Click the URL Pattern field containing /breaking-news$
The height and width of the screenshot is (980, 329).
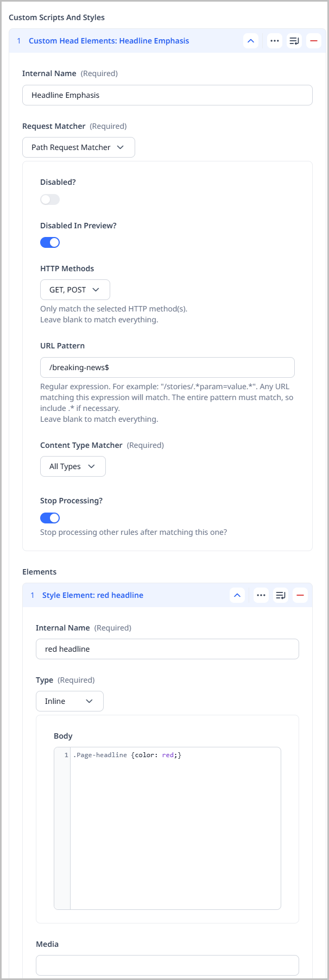[x=167, y=367]
